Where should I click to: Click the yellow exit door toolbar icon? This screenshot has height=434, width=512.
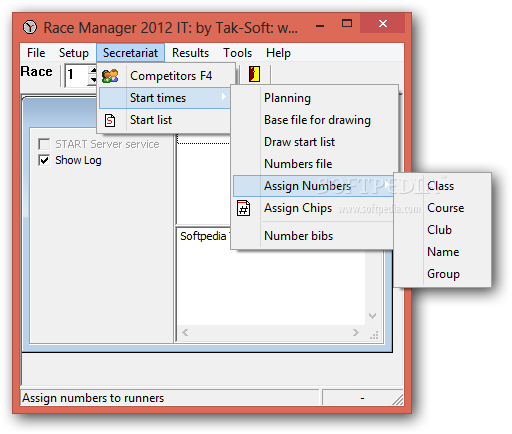pos(254,74)
